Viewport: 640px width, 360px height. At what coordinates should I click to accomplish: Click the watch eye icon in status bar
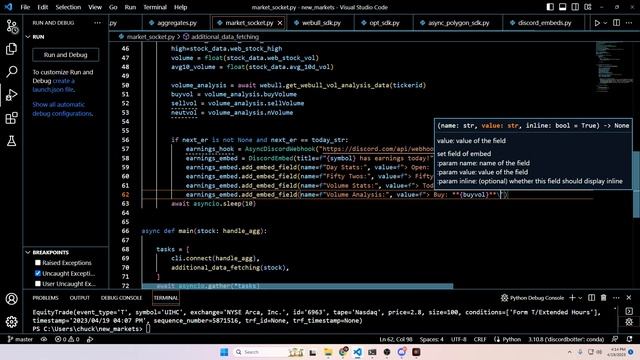[x=44, y=339]
